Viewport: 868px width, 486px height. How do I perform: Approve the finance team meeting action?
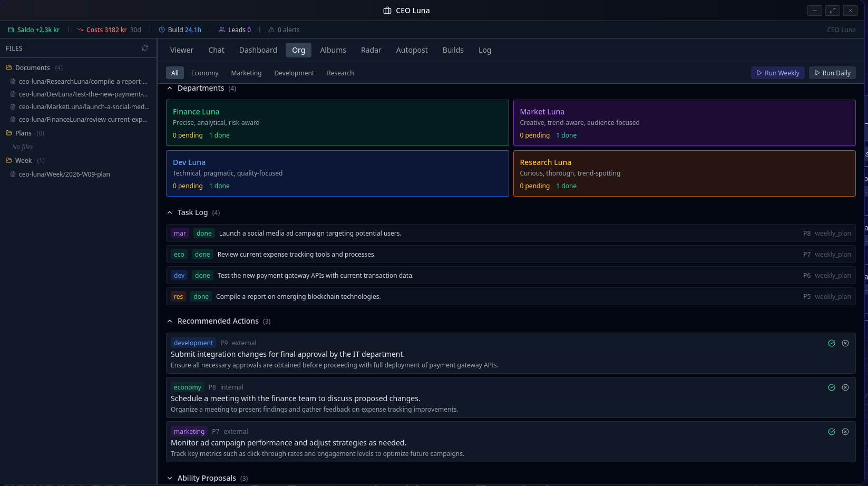832,387
